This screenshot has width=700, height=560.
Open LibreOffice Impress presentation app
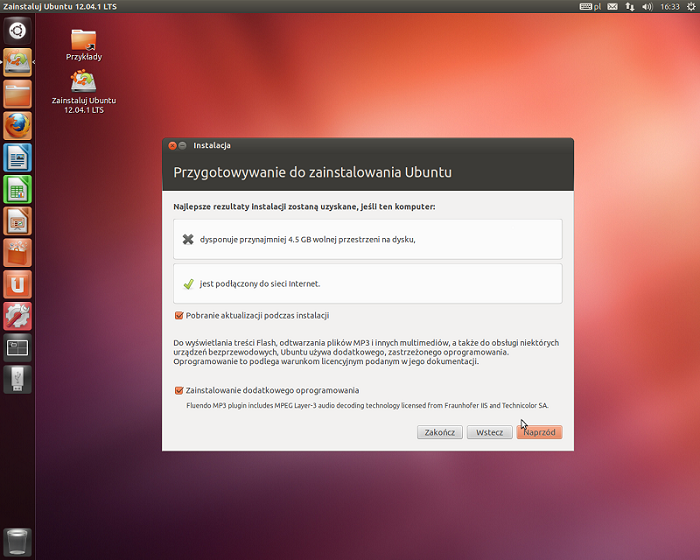pos(17,221)
